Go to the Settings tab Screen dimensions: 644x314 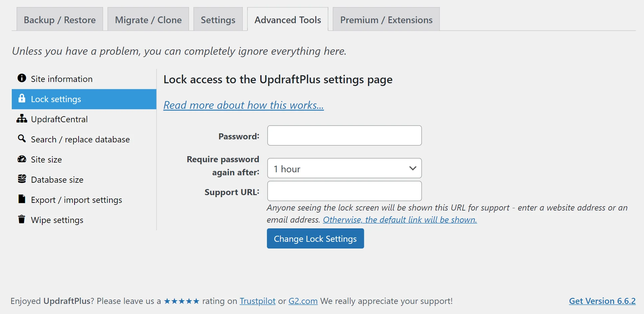coord(218,20)
